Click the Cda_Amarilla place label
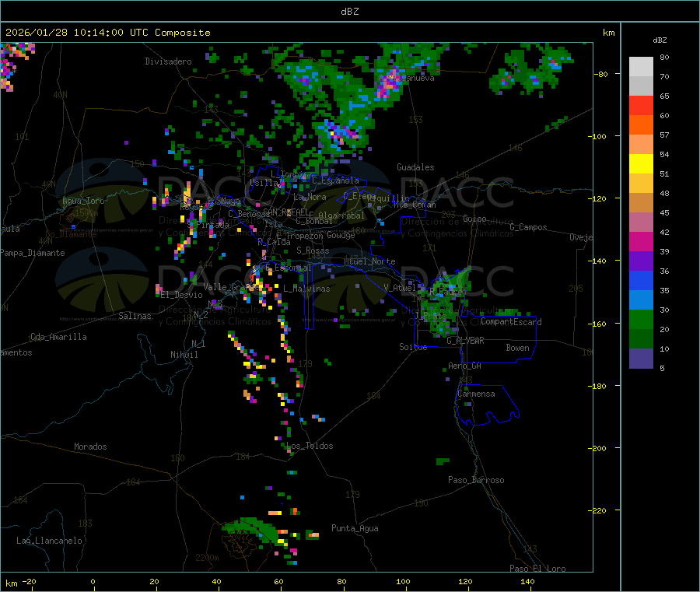Image resolution: width=700 pixels, height=592 pixels. (58, 337)
